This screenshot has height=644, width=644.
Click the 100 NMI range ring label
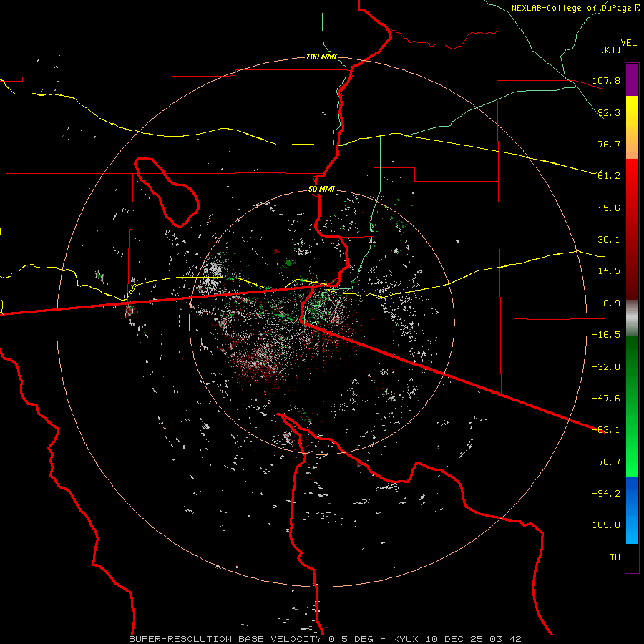point(321,57)
